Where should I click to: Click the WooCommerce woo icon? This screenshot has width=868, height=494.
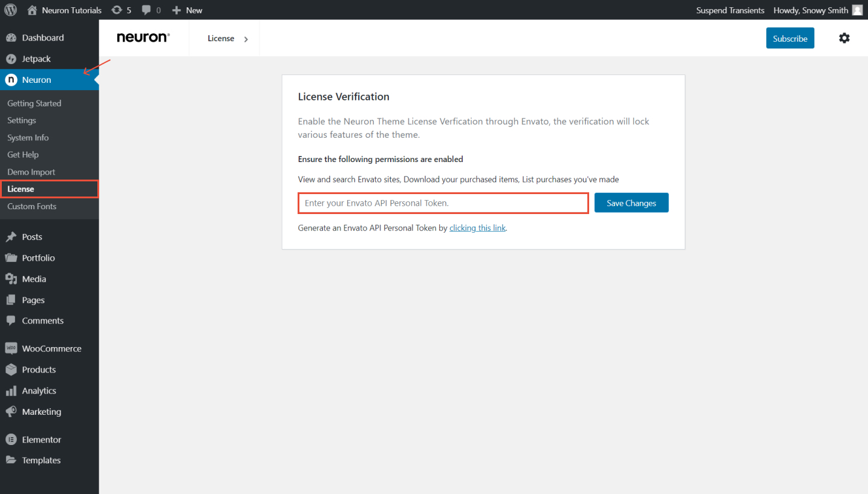click(x=11, y=348)
